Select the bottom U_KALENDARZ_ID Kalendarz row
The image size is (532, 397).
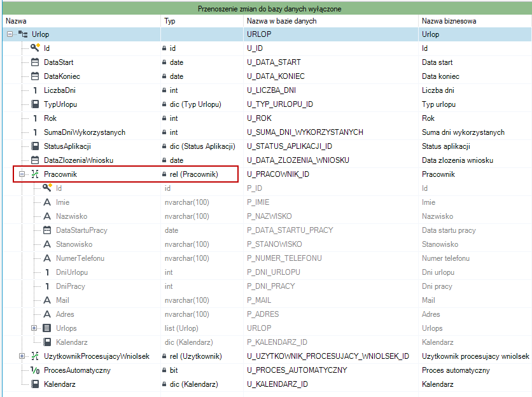[x=267, y=384]
